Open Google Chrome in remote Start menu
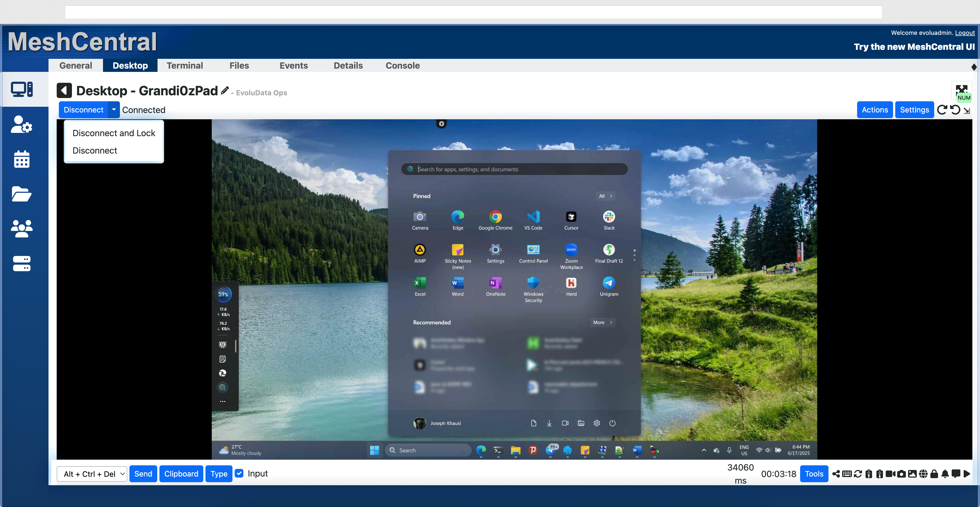This screenshot has height=507, width=980. (495, 221)
